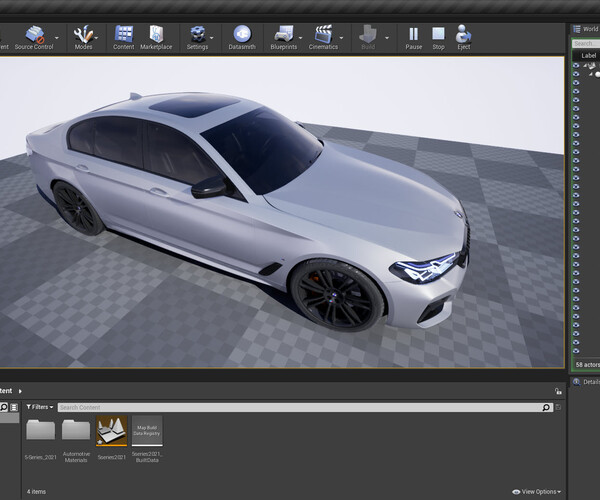This screenshot has width=600, height=500.
Task: Save the current content search icon
Action: click(x=558, y=407)
